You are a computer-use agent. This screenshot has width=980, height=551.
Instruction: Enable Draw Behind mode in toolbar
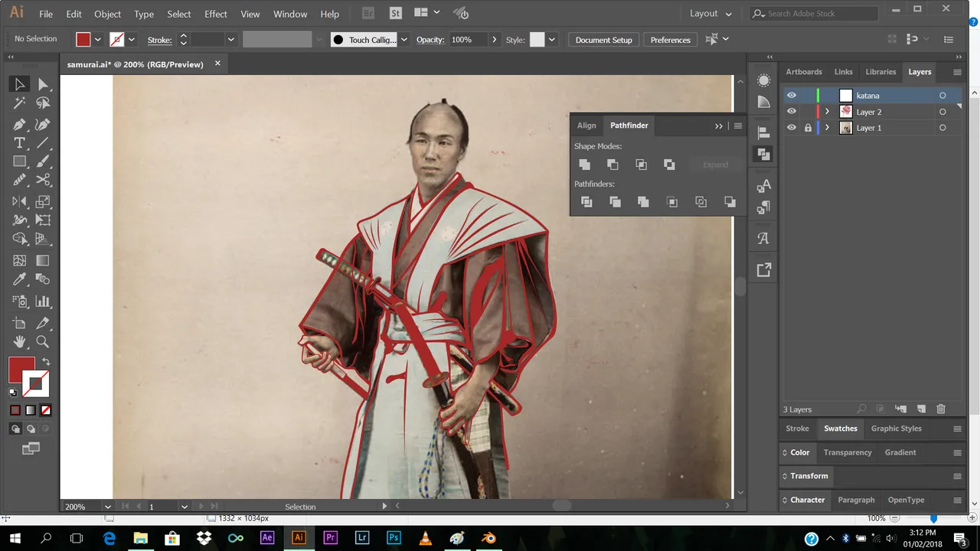[31, 429]
